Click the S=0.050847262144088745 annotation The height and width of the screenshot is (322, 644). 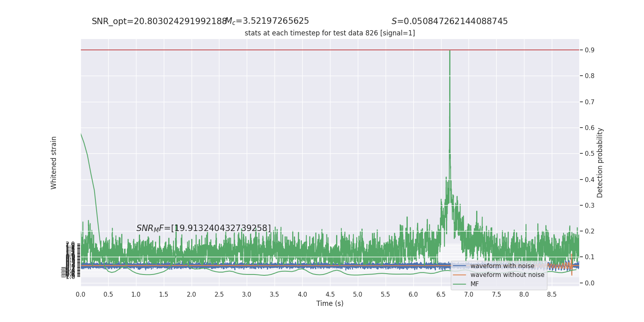[x=450, y=21]
